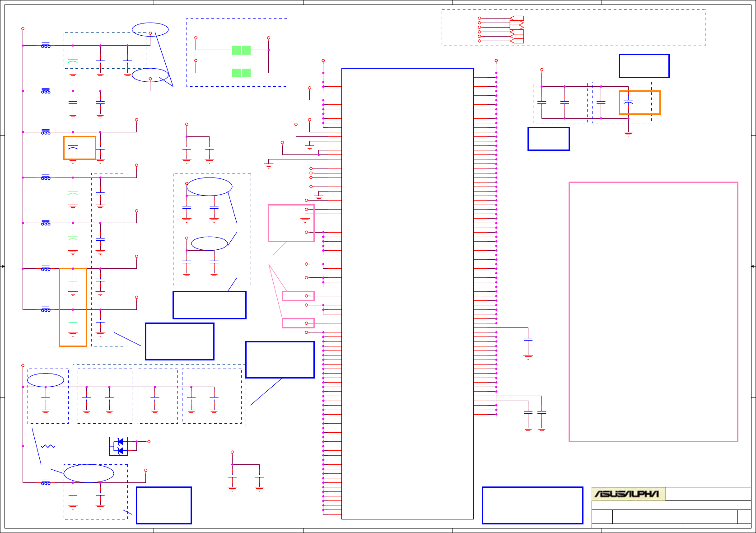This screenshot has width=756, height=533.
Task: Select the off-page connector symbols at top
Action: tap(517, 30)
